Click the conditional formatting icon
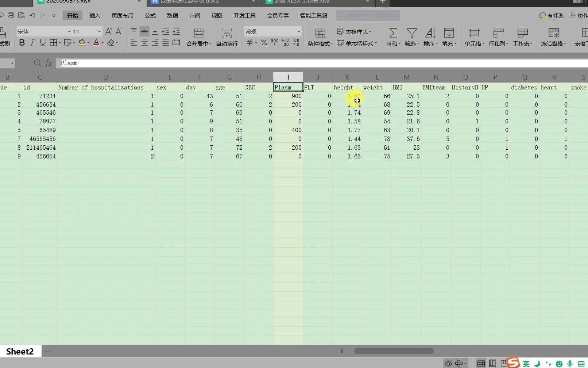Image resolution: width=588 pixels, height=368 pixels. 320,33
